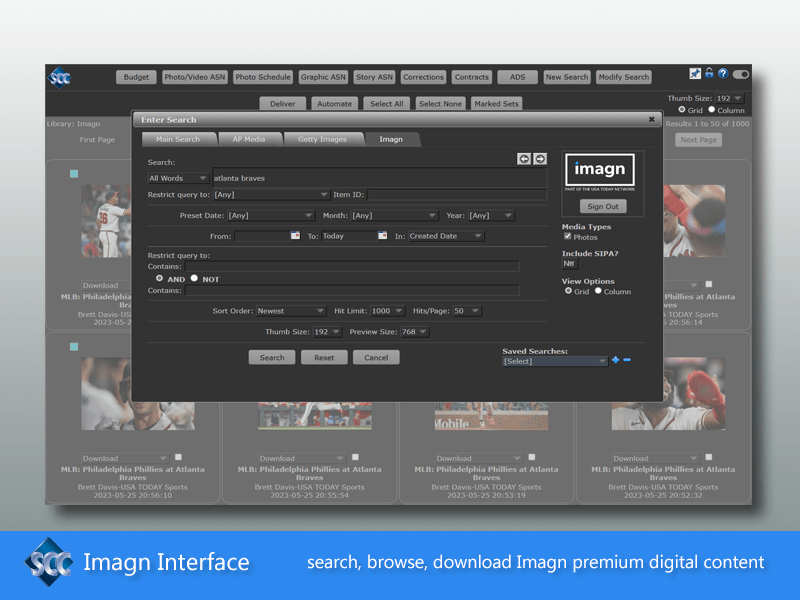Open the Preset Date dropdown
This screenshot has height=600, width=800.
pos(270,215)
